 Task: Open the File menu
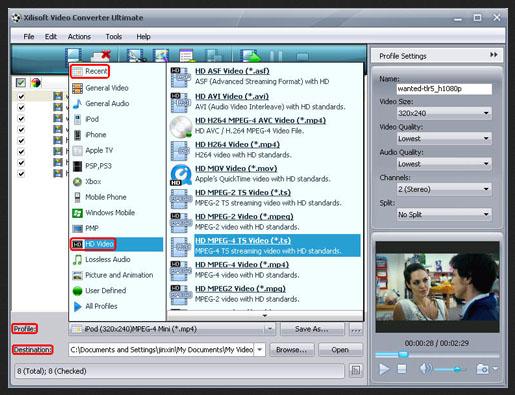pyautogui.click(x=29, y=36)
